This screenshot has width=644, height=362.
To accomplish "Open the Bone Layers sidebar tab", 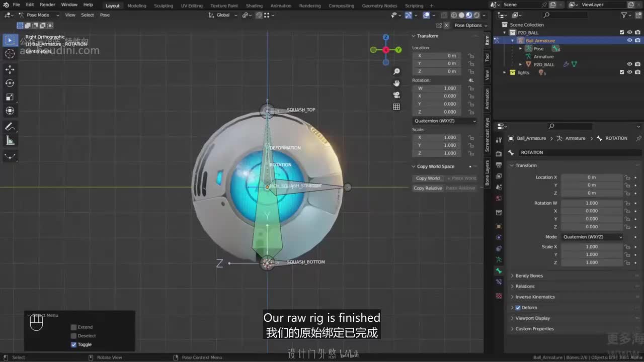I will pos(487,173).
